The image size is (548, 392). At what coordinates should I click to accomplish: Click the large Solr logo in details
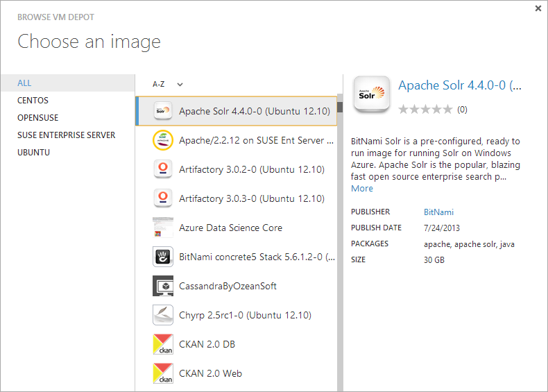(x=372, y=94)
